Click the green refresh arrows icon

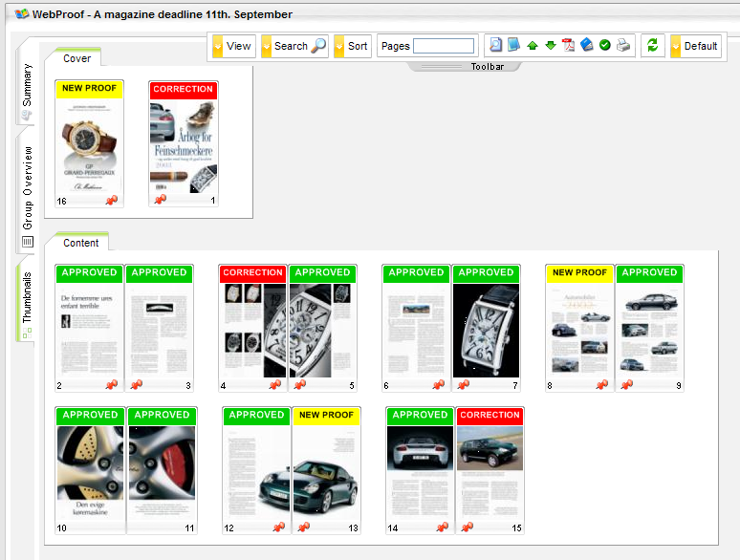pos(653,46)
